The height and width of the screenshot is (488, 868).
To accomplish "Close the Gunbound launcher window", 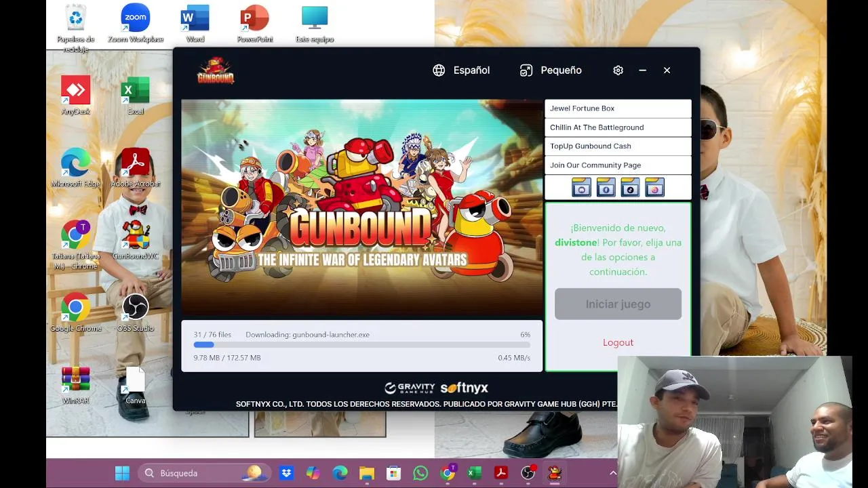I will coord(667,70).
